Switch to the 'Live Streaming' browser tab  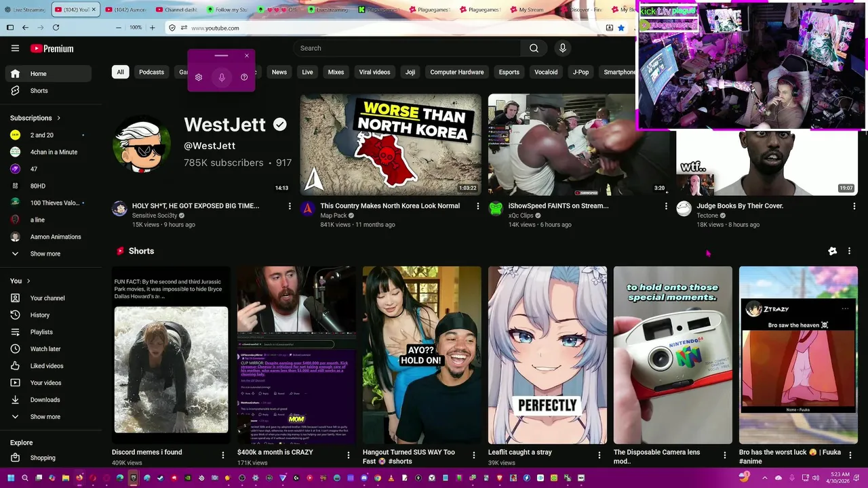pos(24,9)
